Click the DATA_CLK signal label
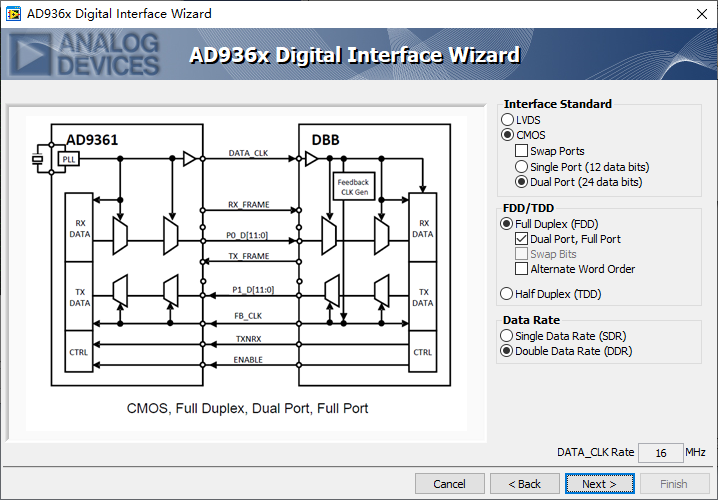 click(x=249, y=153)
